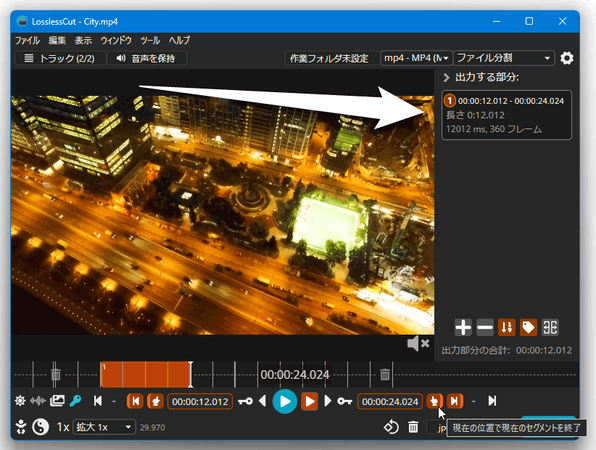Open the mp4 output format dropdown
This screenshot has height=450, width=596.
[x=417, y=58]
